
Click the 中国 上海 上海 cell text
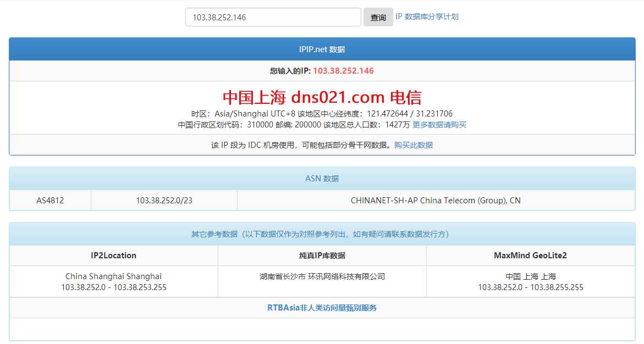pyautogui.click(x=530, y=276)
